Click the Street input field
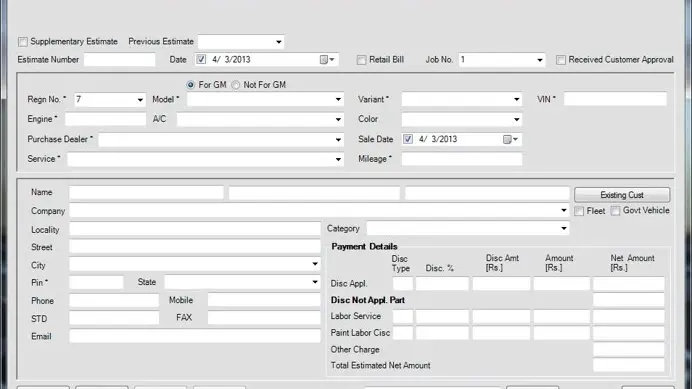Image resolution: width=692 pixels, height=389 pixels. (x=195, y=246)
